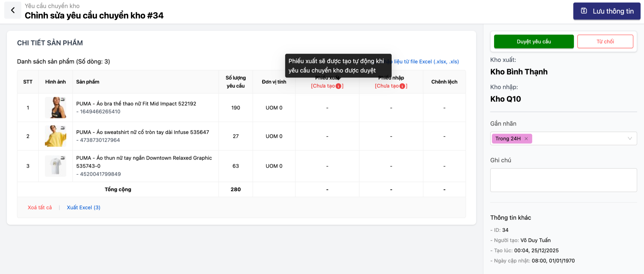Remove the Trong 24H tag
The width and height of the screenshot is (644, 274).
(526, 139)
